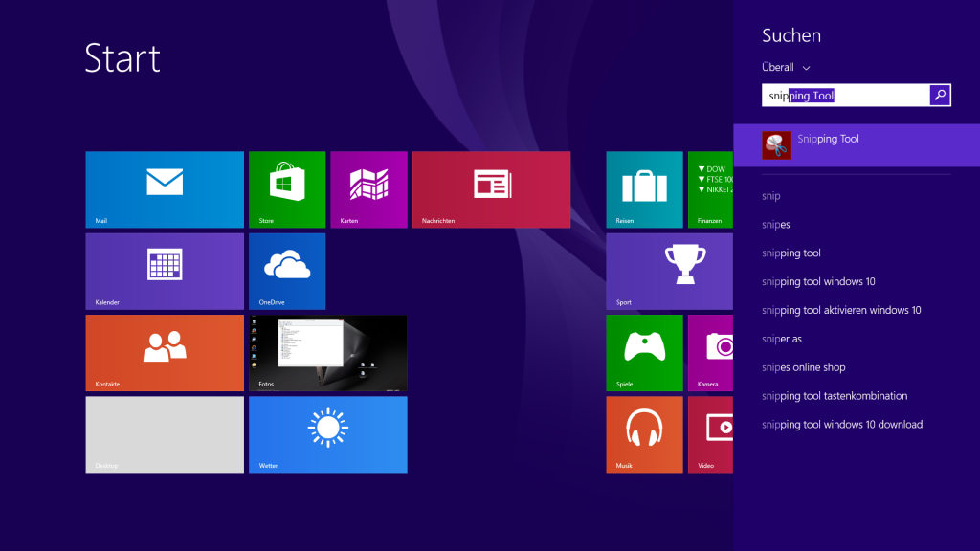Open the Reisen travel tile
Screen dimensions: 980x551
(644, 189)
